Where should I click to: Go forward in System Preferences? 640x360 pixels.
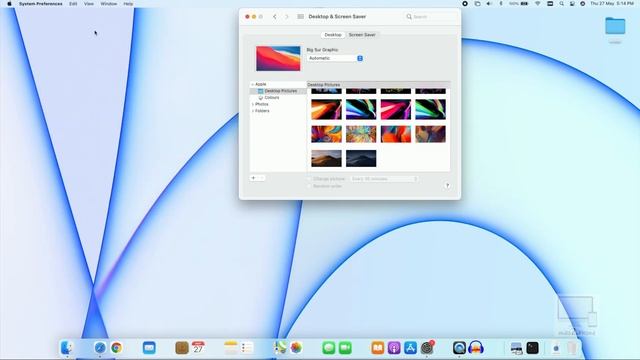(x=287, y=17)
